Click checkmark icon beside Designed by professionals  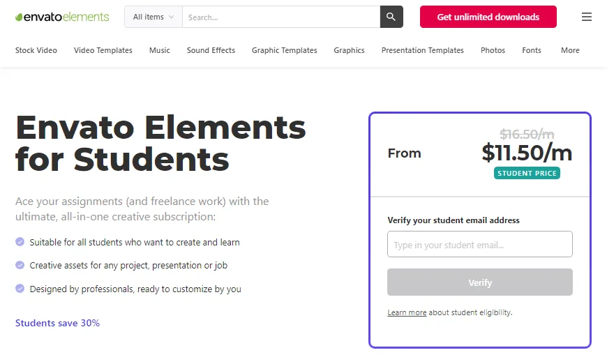click(x=20, y=289)
